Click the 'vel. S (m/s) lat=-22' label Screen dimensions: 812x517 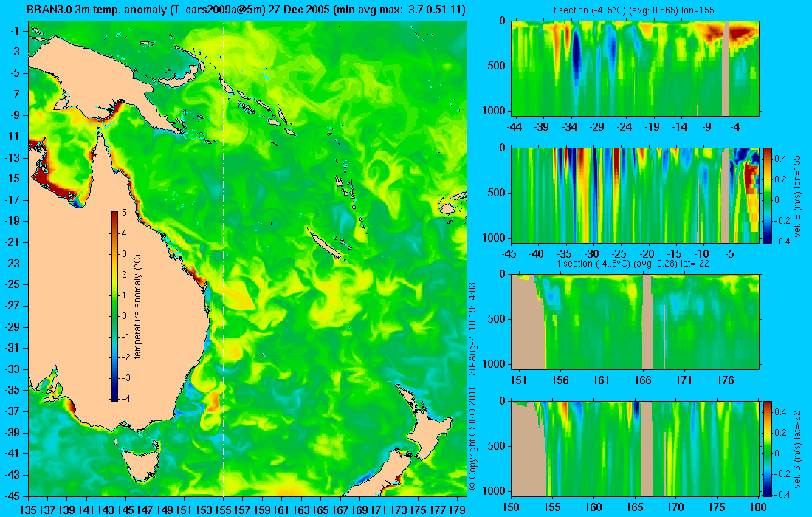[797, 448]
